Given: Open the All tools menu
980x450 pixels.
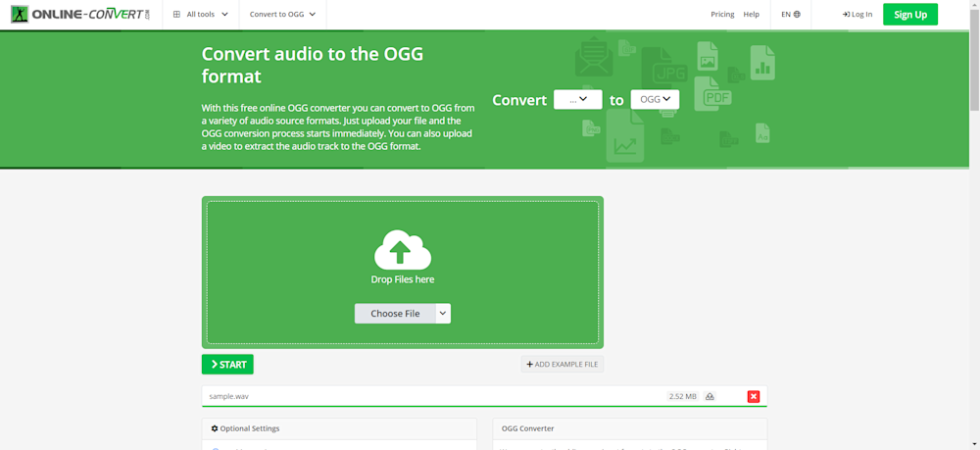Looking at the screenshot, I should [201, 15].
